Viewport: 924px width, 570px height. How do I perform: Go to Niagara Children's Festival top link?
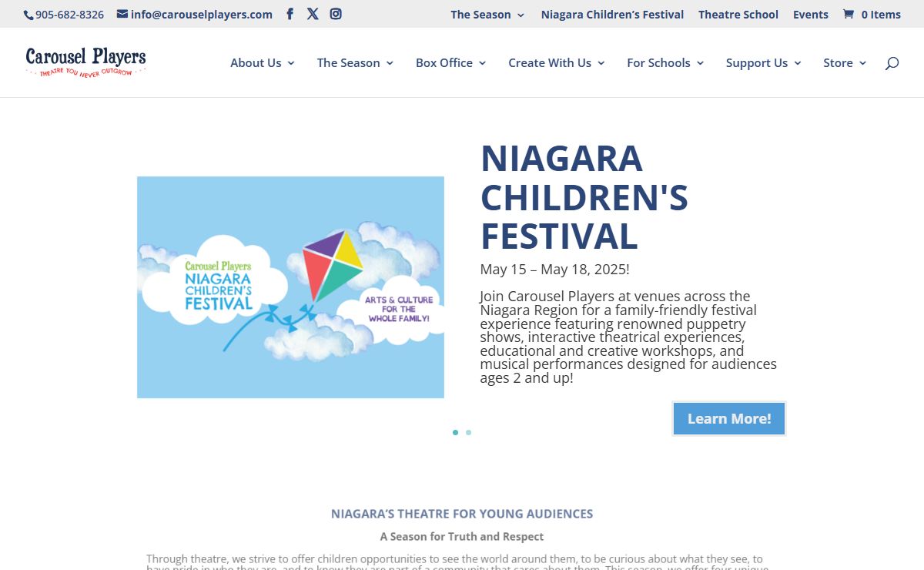612,14
